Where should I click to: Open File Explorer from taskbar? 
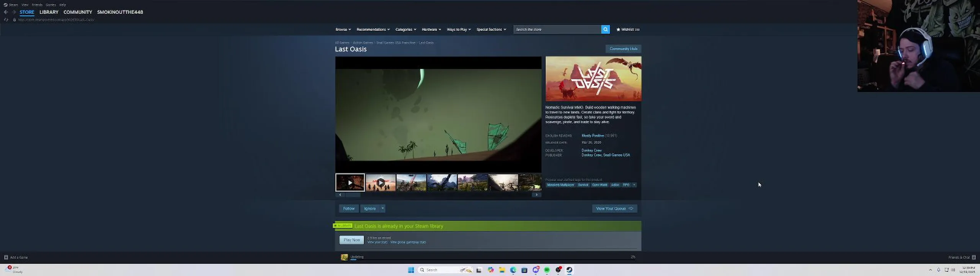click(x=502, y=270)
